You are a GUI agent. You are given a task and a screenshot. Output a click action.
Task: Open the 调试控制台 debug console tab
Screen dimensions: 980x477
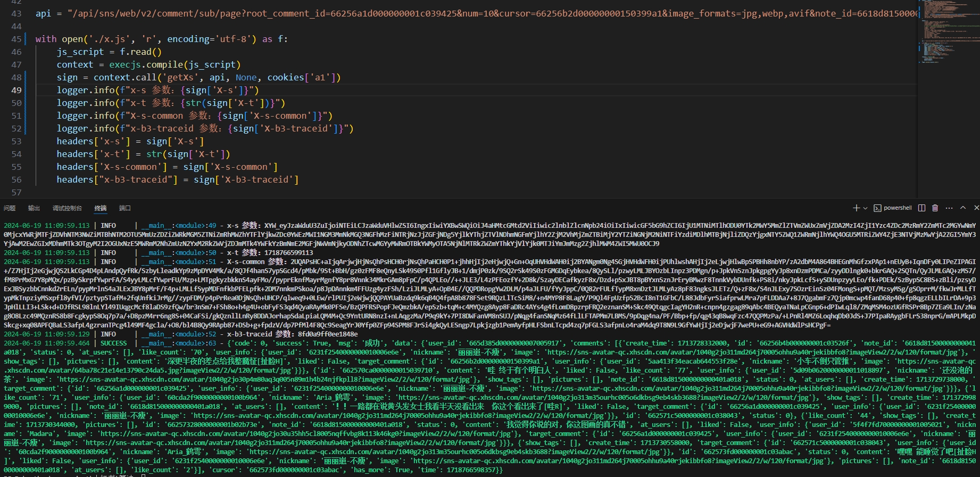[67, 208]
